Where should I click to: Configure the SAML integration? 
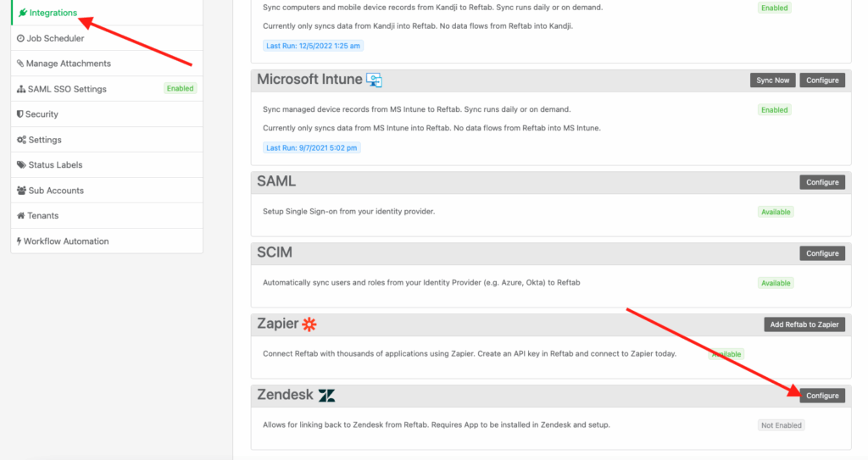(822, 182)
